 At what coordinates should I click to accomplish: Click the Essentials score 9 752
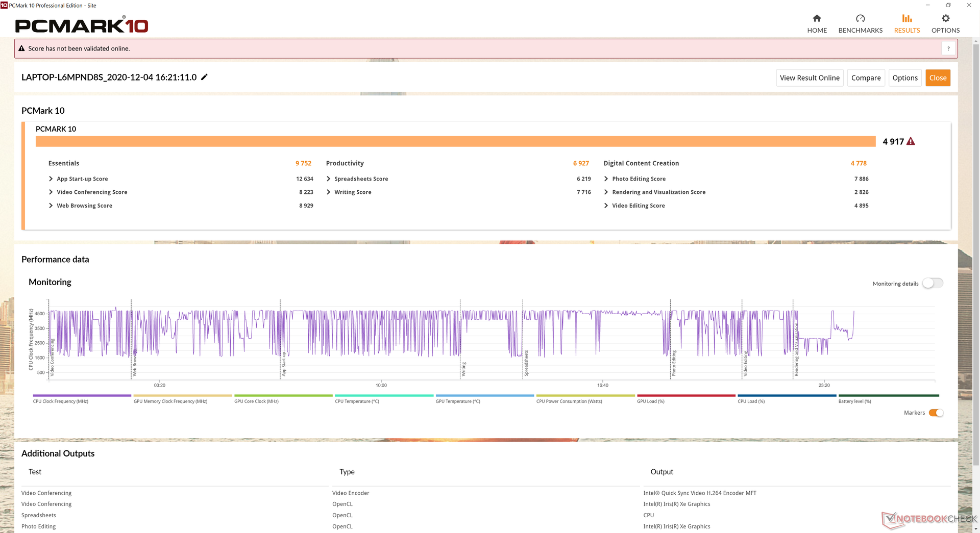pyautogui.click(x=303, y=163)
